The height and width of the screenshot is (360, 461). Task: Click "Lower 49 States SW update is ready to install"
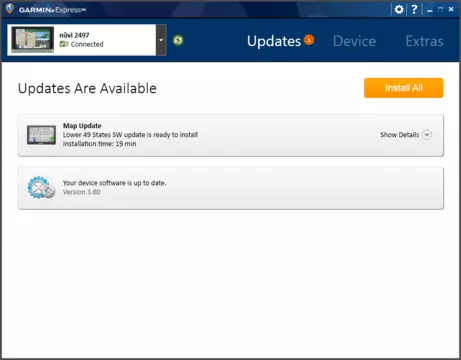pos(130,135)
